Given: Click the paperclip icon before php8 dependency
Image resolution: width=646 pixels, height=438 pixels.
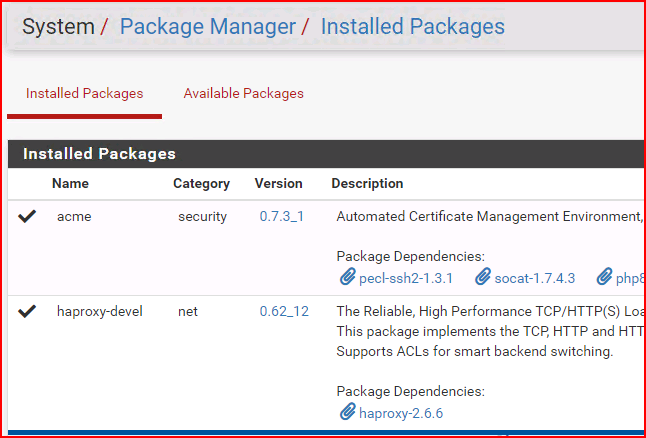Looking at the screenshot, I should point(604,277).
